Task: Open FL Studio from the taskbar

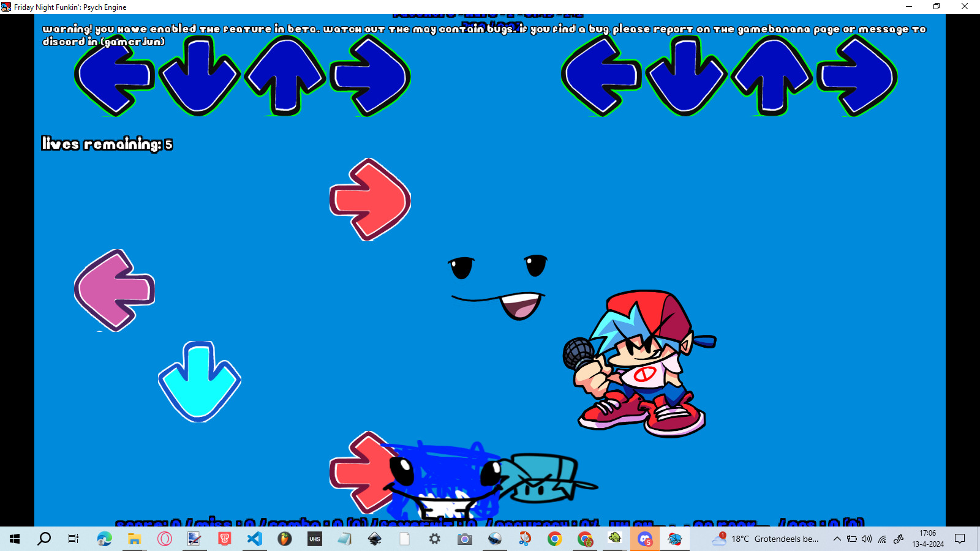Action: click(x=285, y=539)
